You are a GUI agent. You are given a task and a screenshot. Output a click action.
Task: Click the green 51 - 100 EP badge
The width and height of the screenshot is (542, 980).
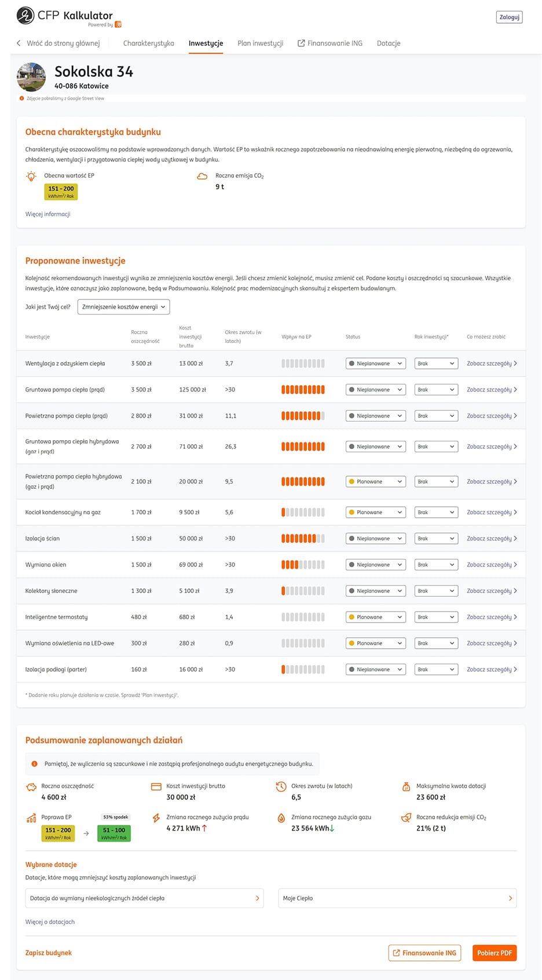(114, 833)
